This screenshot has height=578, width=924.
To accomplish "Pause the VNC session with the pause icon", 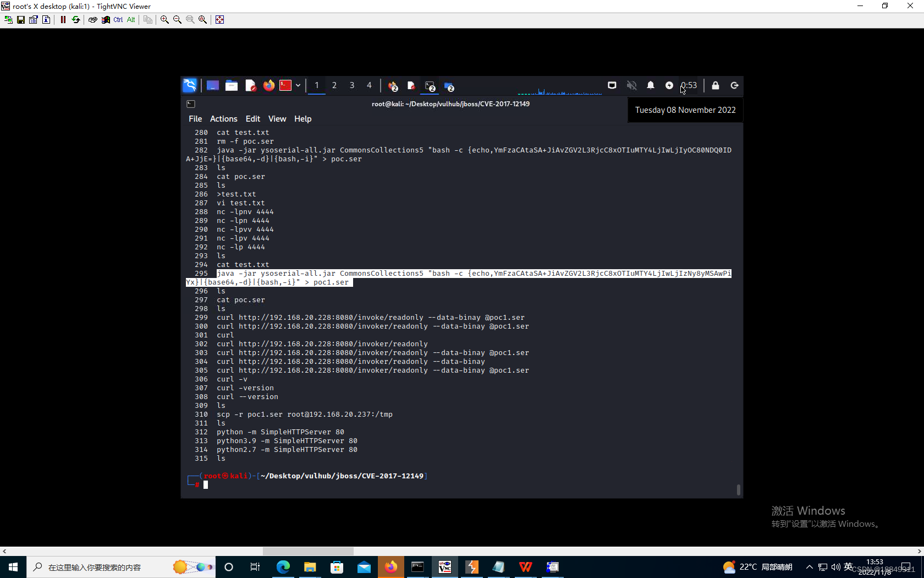I will [63, 20].
